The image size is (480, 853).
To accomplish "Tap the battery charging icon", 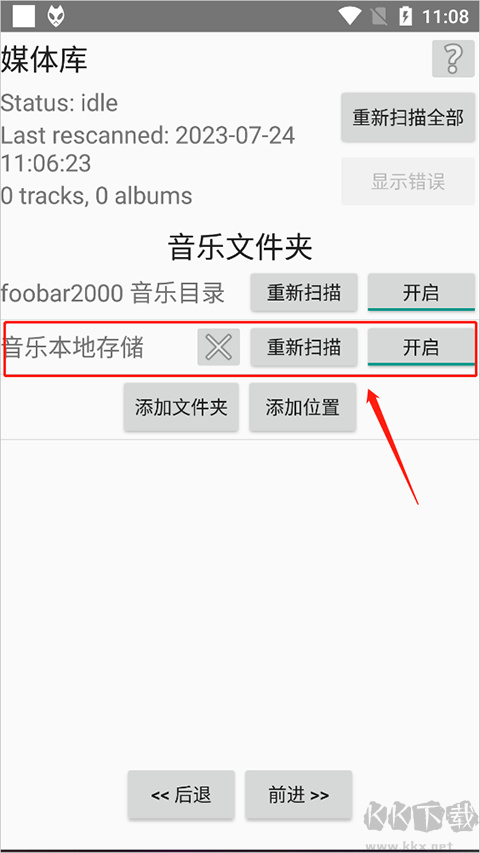I will (x=405, y=16).
